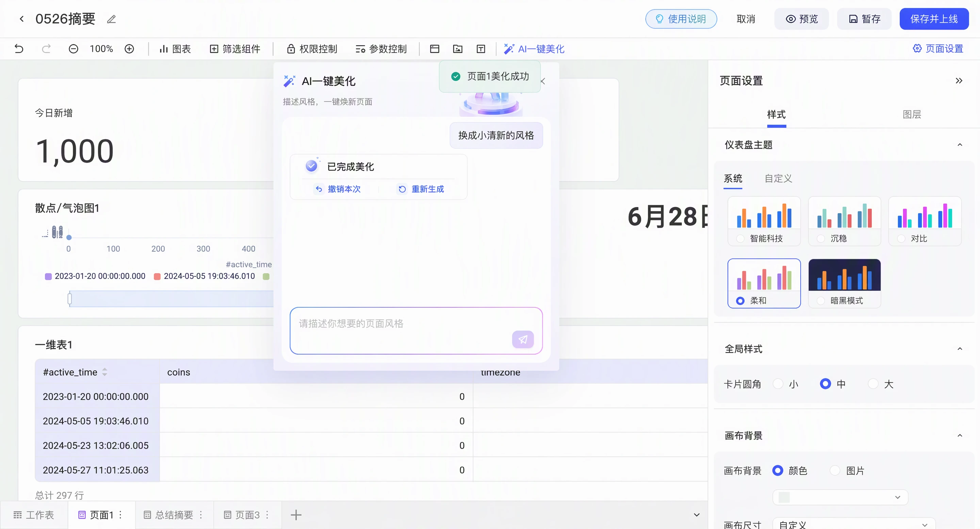
Task: Insert a tab container component icon
Action: point(435,49)
